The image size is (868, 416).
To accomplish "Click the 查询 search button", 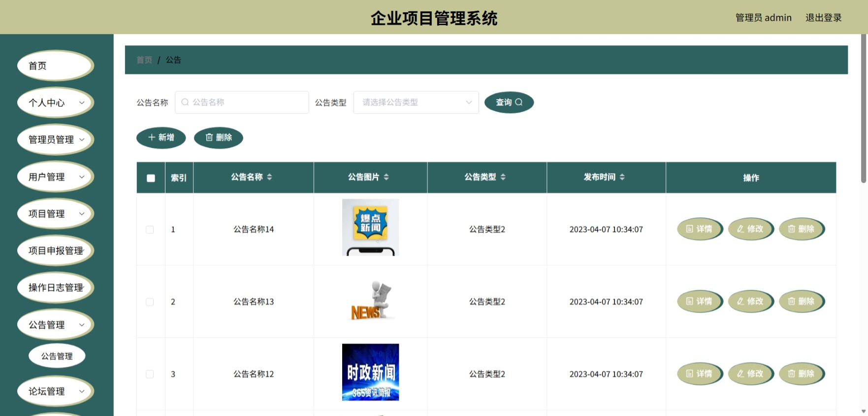I will (x=509, y=102).
